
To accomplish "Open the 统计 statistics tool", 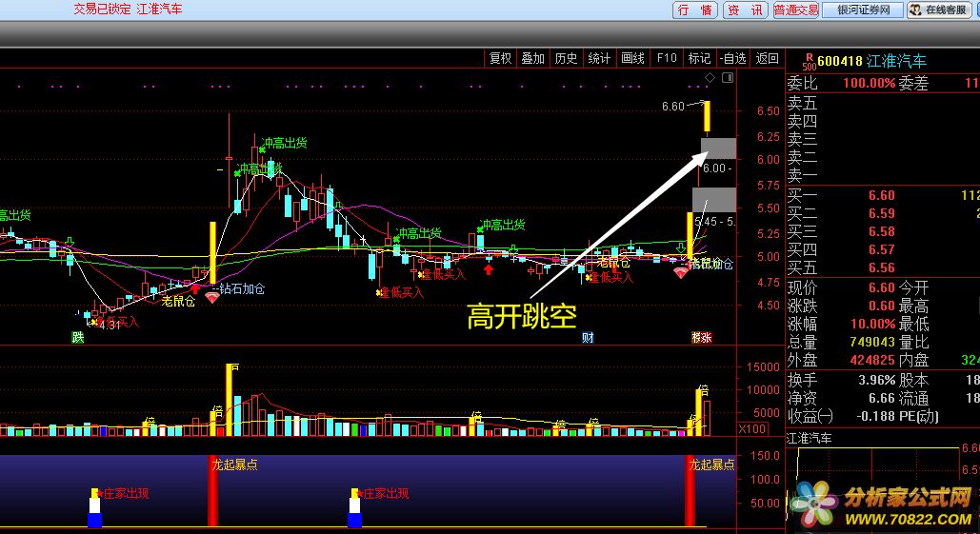I will [x=599, y=58].
